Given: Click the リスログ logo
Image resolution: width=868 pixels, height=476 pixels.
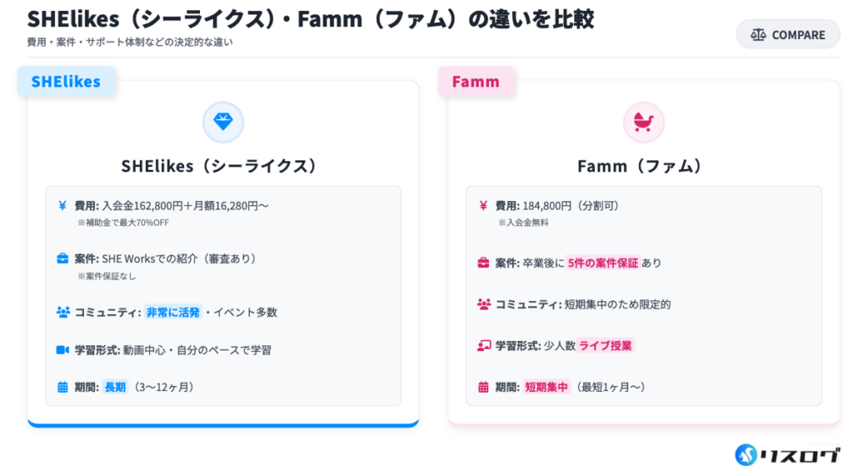Looking at the screenshot, I should point(787,455).
